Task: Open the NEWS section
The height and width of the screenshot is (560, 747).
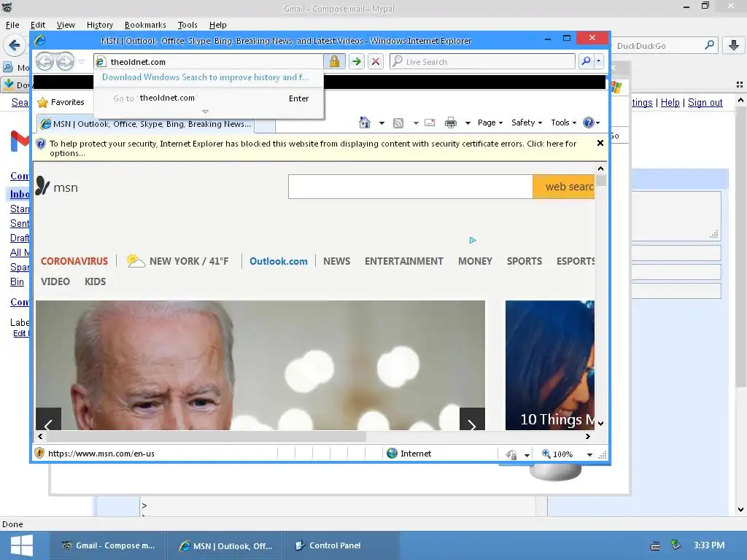Action: [x=337, y=261]
